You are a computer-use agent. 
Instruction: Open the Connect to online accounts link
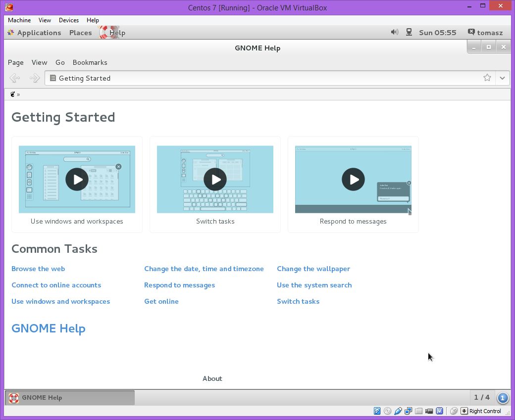56,285
